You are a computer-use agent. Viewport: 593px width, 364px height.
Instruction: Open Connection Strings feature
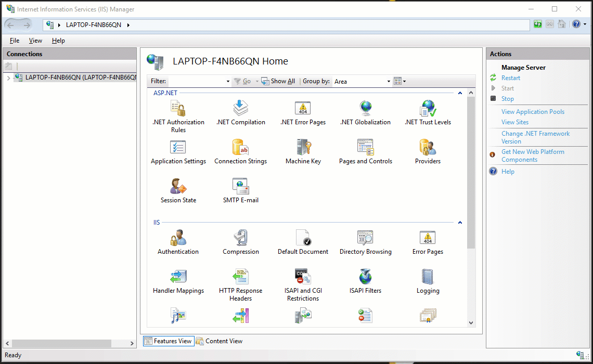pyautogui.click(x=240, y=152)
